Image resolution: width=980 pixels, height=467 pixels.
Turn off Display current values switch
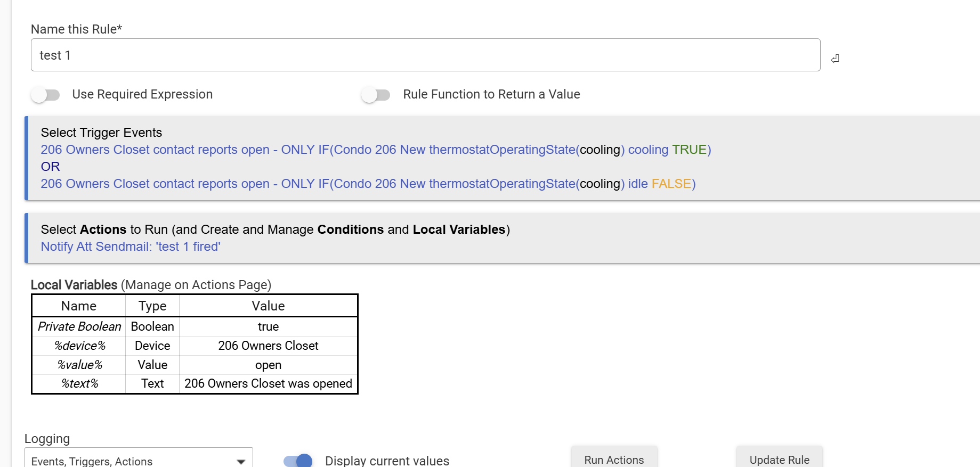[x=298, y=460]
